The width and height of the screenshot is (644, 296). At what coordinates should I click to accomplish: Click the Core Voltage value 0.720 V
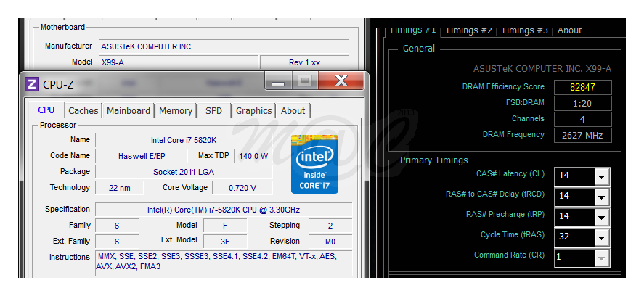pyautogui.click(x=242, y=188)
